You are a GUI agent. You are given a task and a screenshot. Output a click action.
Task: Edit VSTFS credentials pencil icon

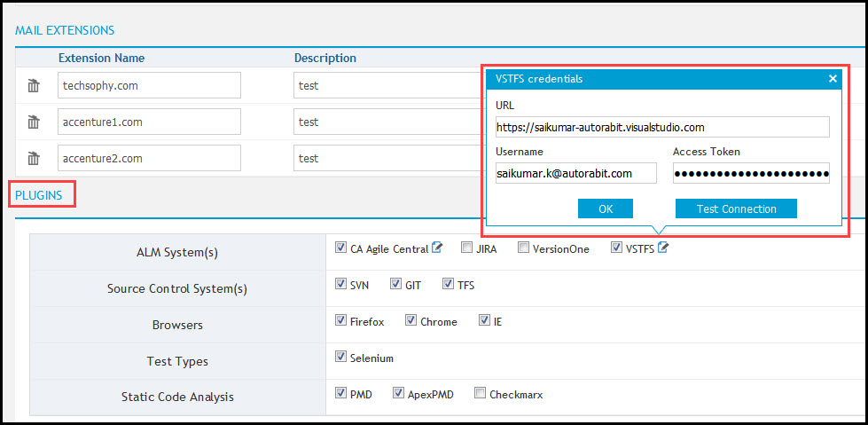coord(662,248)
